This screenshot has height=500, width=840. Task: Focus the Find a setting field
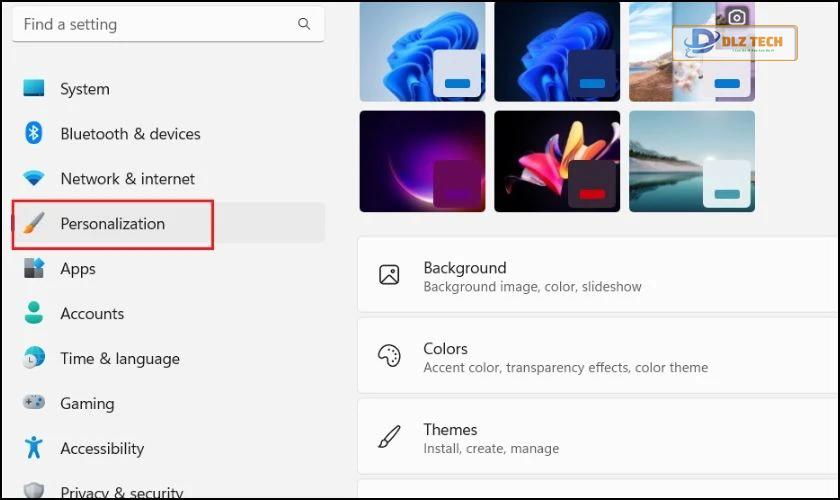[168, 24]
